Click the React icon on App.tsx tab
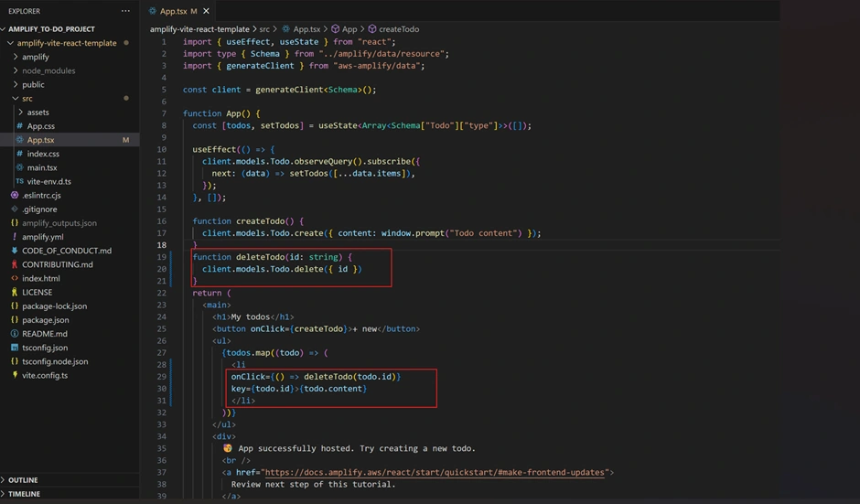Screen dimensions: 860x504 pyautogui.click(x=153, y=11)
